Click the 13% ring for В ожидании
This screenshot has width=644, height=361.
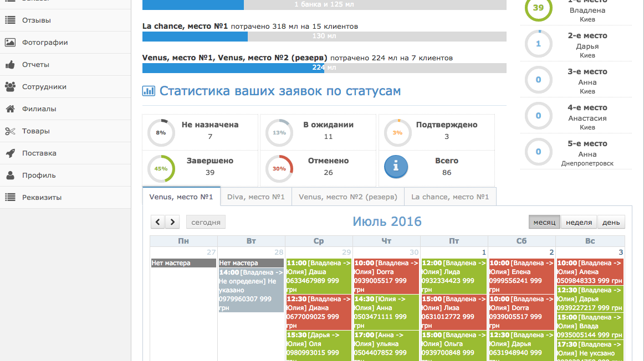point(279,132)
